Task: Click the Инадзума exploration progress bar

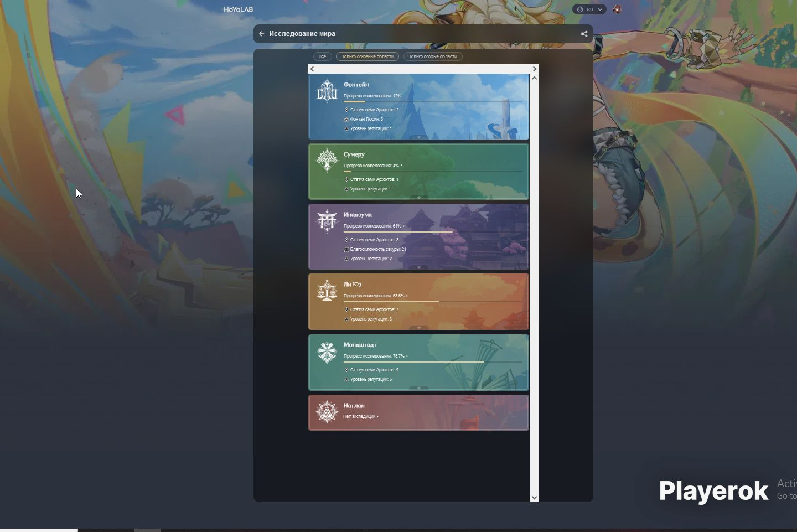Action: [433, 232]
